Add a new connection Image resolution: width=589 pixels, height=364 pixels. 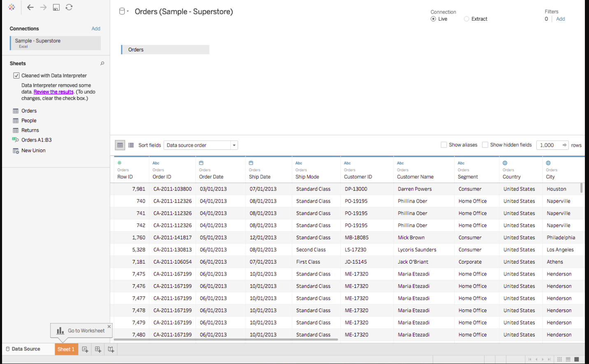pyautogui.click(x=96, y=29)
